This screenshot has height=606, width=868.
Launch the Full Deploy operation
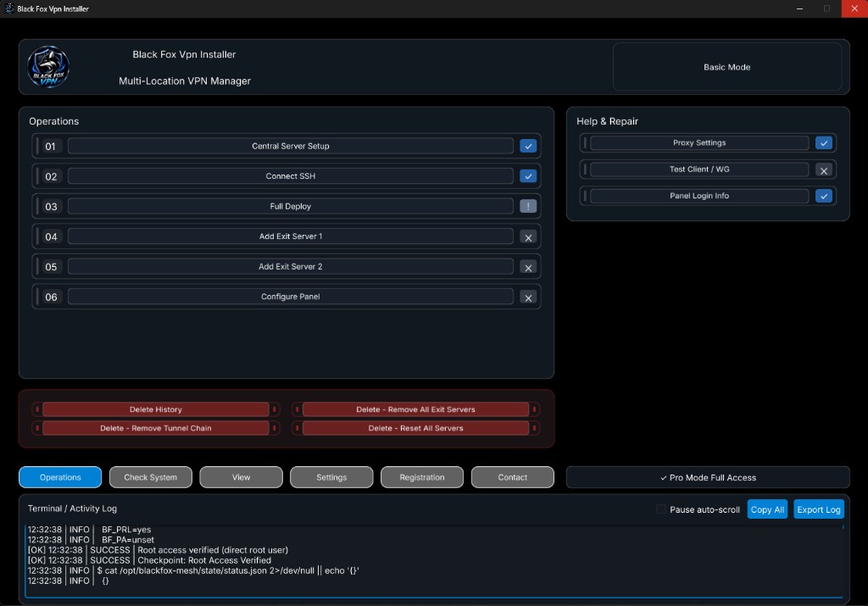coord(291,207)
